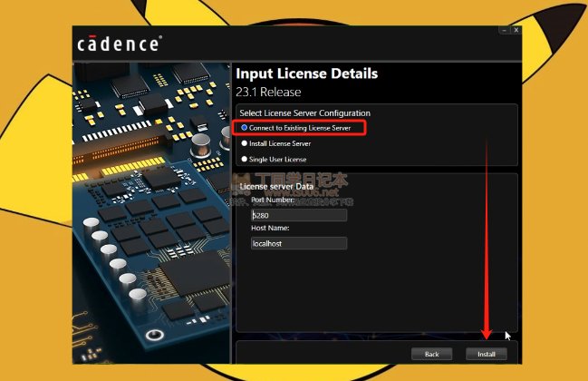Click the License server Data section title
Image resolution: width=588 pixels, height=381 pixels.
276,187
